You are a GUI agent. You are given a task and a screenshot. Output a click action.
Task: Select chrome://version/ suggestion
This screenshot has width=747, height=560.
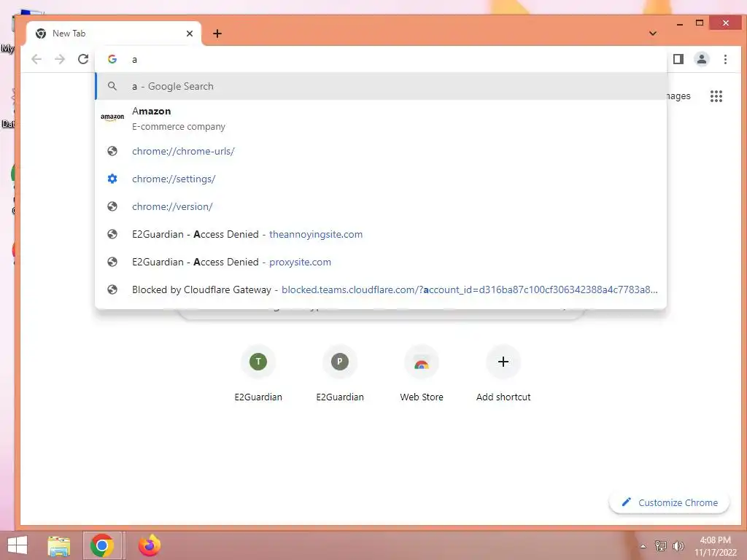(381, 206)
